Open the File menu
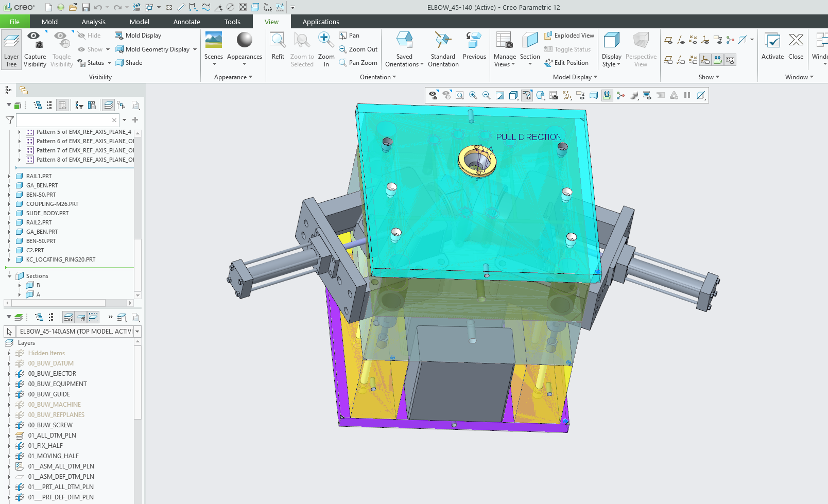 pyautogui.click(x=14, y=22)
